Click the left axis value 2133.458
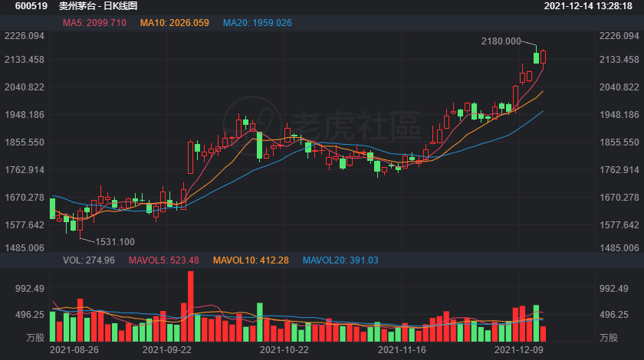Image resolution: width=644 pixels, height=360 pixels. (25, 60)
